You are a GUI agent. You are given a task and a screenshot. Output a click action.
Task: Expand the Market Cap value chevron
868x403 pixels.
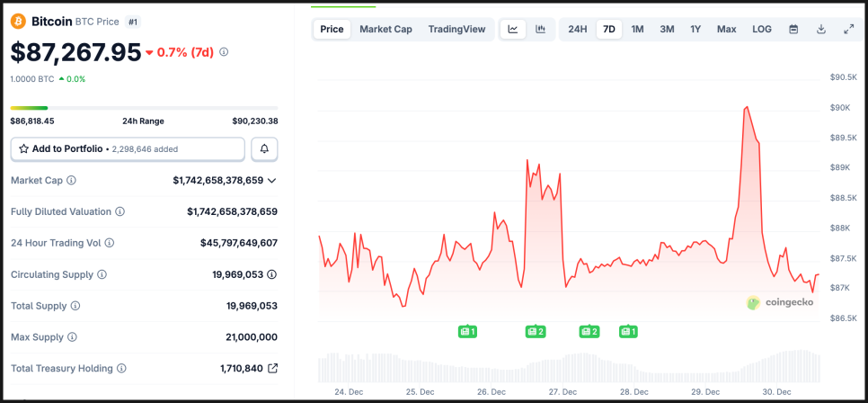click(272, 181)
